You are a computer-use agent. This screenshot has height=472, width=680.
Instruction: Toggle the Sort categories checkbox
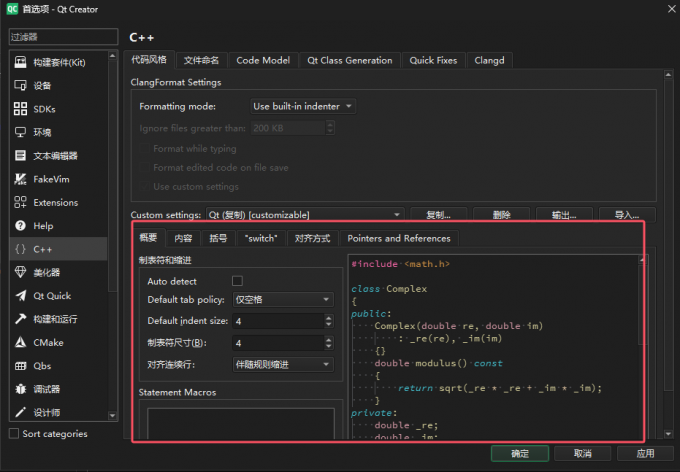pyautogui.click(x=14, y=434)
